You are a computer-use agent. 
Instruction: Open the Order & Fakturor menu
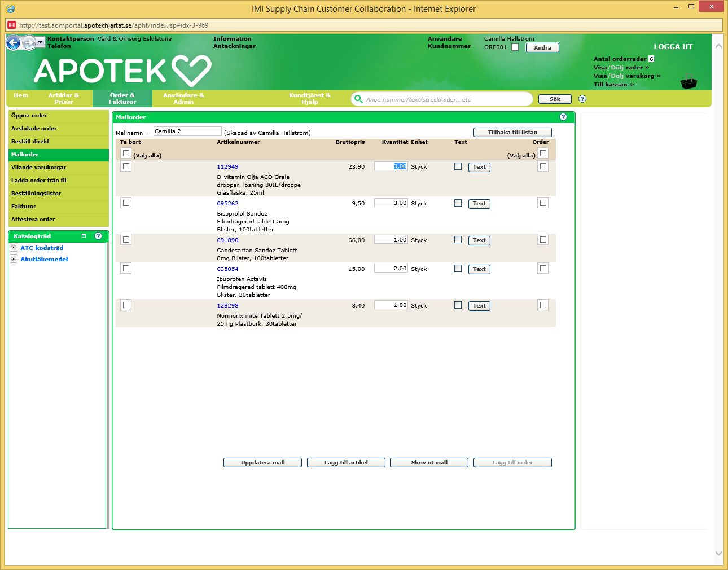[x=122, y=98]
